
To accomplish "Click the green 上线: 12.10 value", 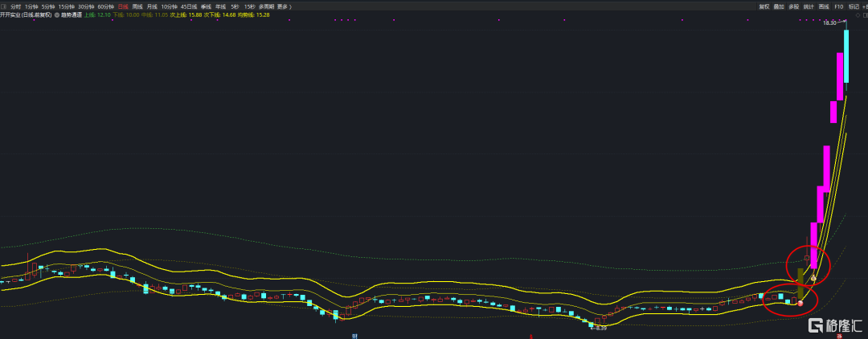I will click(x=97, y=15).
